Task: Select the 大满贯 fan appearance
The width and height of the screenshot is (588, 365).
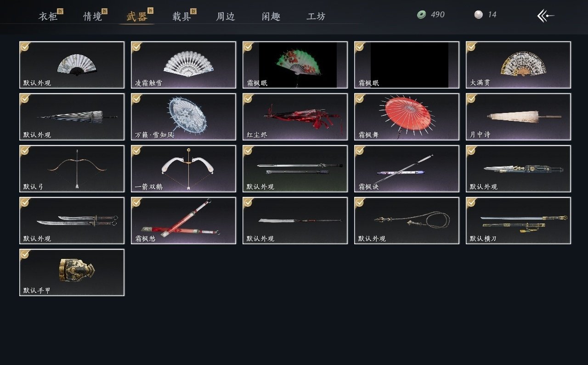Action: [518, 65]
